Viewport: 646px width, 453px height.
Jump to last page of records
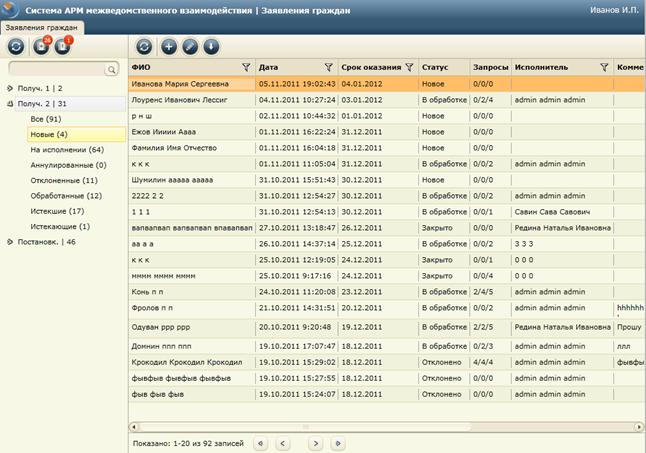tap(338, 444)
